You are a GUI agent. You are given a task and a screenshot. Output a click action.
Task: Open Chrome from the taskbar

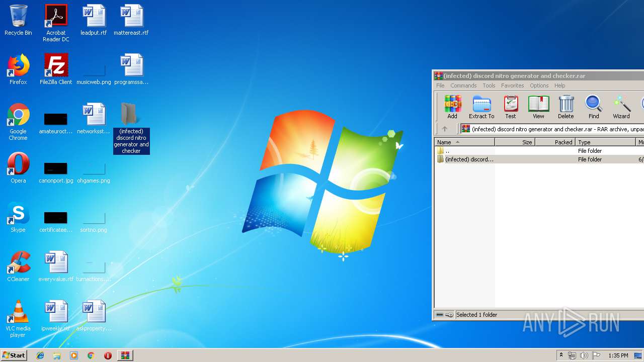91,355
